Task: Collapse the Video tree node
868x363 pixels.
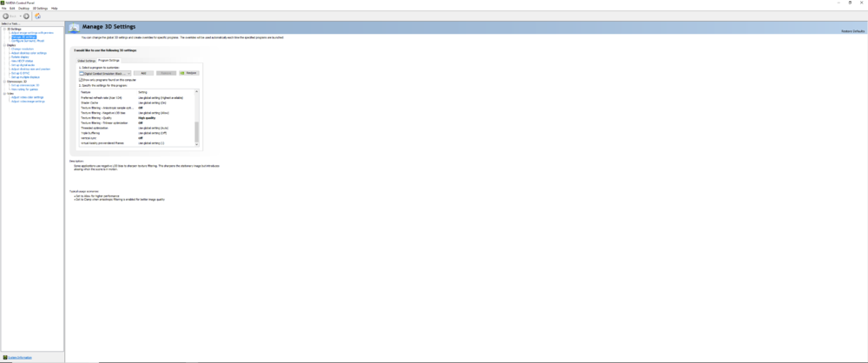Action: click(x=3, y=93)
